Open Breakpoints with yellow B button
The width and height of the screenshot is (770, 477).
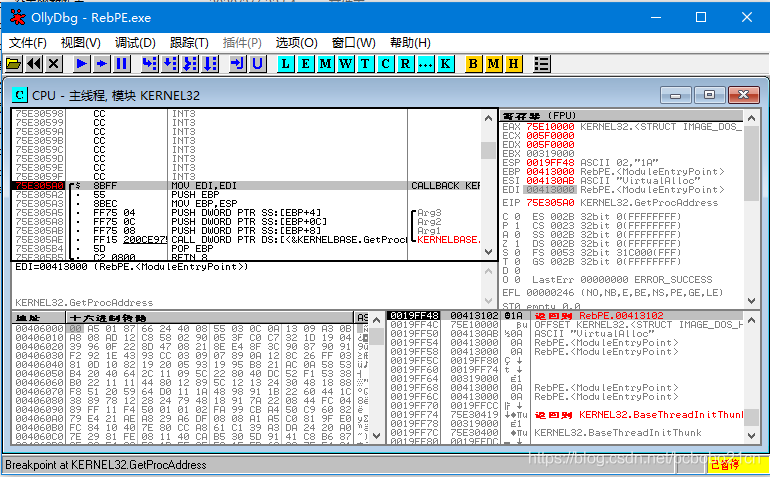(473, 63)
